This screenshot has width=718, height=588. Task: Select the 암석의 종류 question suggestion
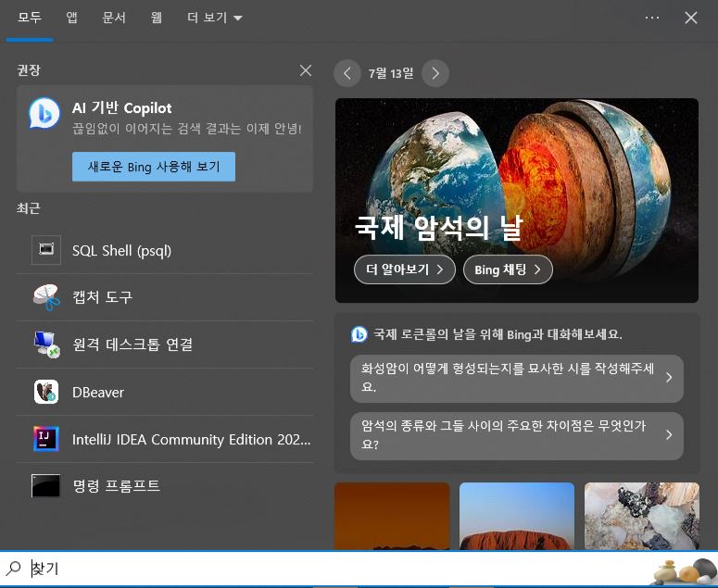[x=517, y=436]
